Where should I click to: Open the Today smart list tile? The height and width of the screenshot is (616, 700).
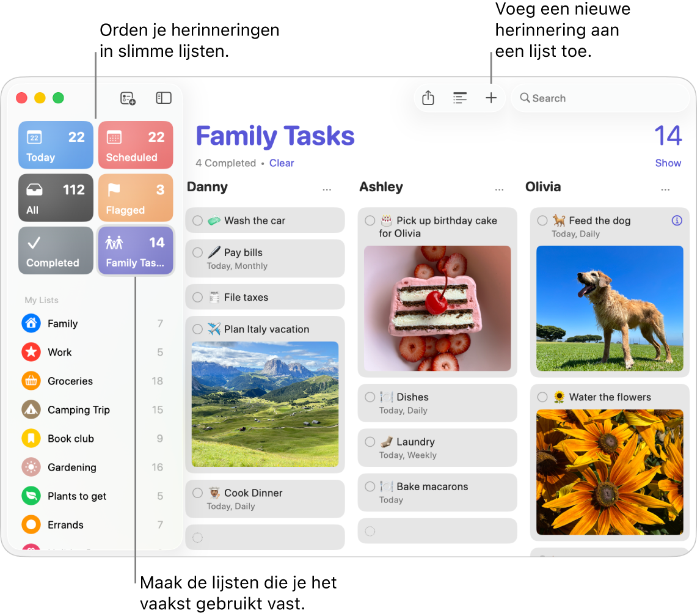[56, 145]
